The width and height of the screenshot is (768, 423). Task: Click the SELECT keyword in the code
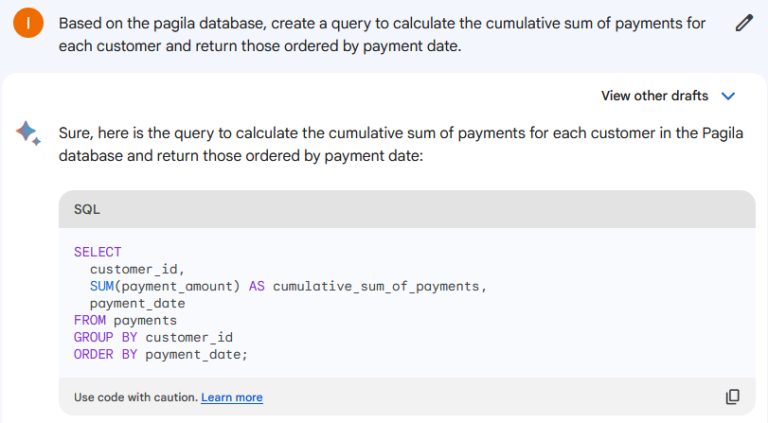point(97,252)
